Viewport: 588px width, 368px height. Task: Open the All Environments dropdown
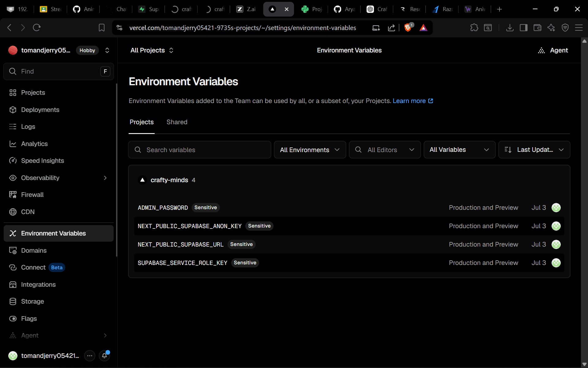310,150
